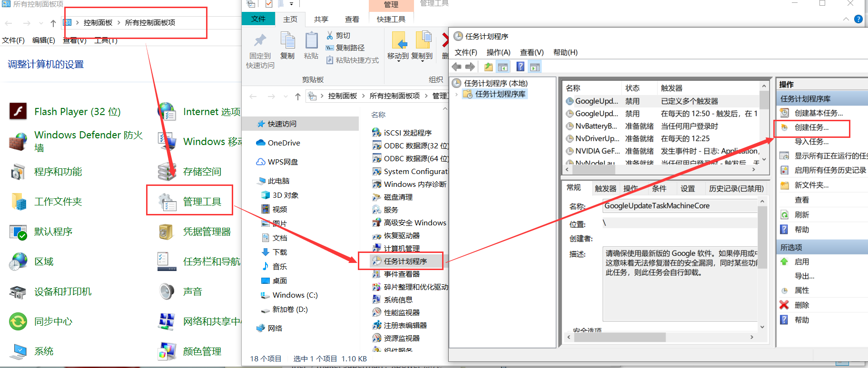Open 系统 control panel item
This screenshot has height=368, width=868.
pyautogui.click(x=31, y=351)
